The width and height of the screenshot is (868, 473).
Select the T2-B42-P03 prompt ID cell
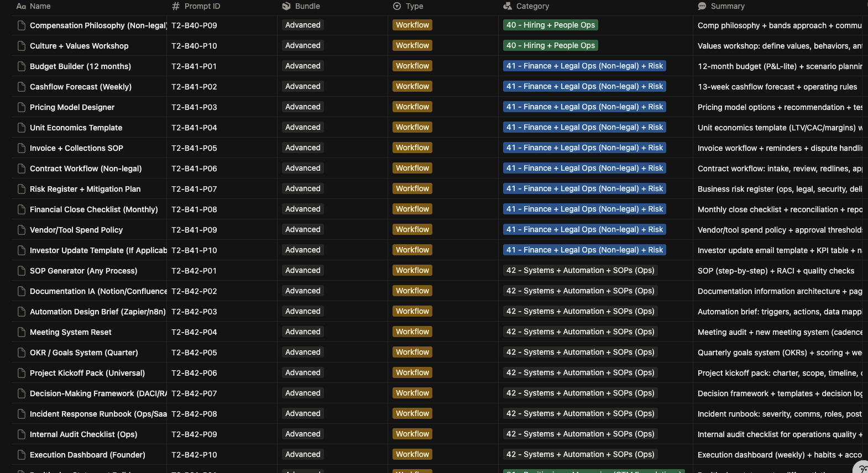pos(222,312)
